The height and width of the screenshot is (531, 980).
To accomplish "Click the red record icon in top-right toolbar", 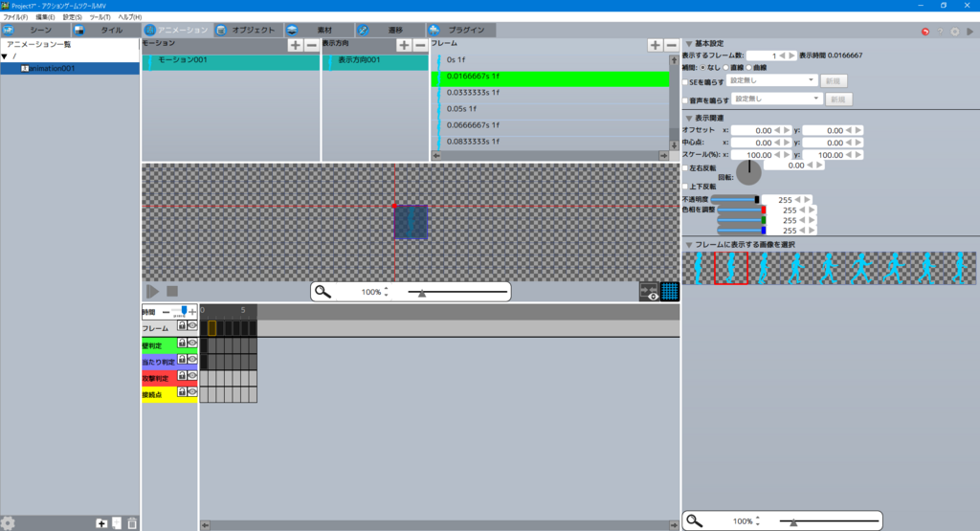I will click(x=925, y=32).
